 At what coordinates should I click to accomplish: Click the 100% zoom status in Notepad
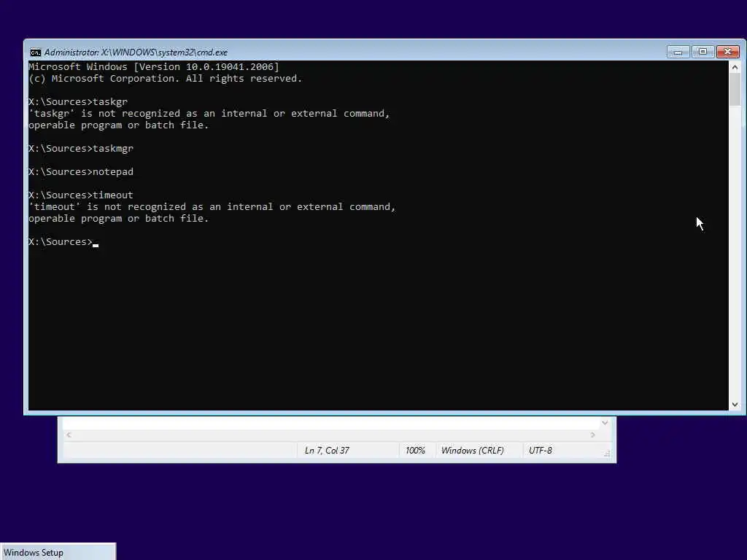(415, 451)
